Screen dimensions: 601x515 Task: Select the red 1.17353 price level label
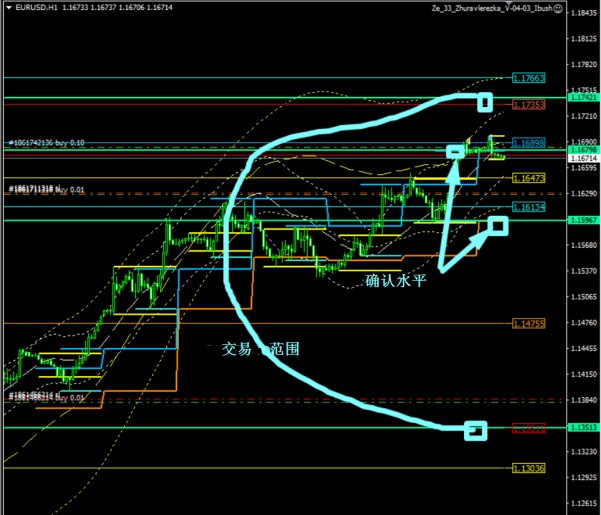coord(528,105)
